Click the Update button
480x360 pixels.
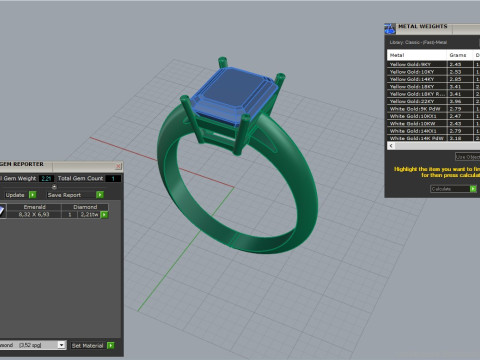pyautogui.click(x=15, y=195)
